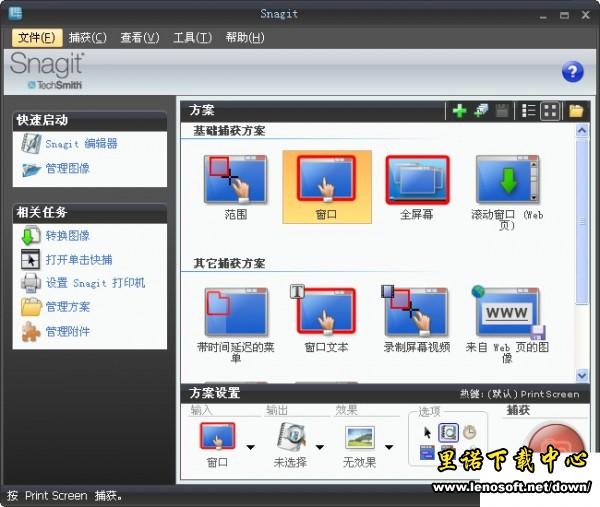This screenshot has height=507, width=600.
Task: Toggle timer delay clock option
Action: (469, 433)
